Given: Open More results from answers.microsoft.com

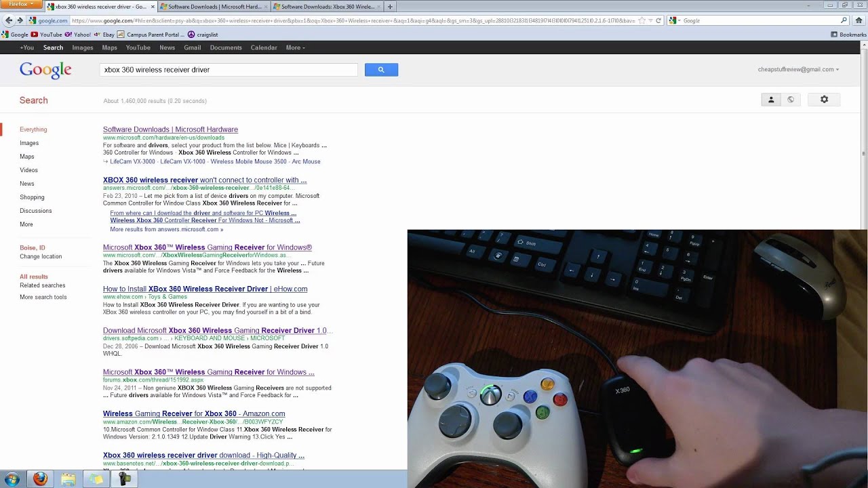Looking at the screenshot, I should (x=167, y=230).
